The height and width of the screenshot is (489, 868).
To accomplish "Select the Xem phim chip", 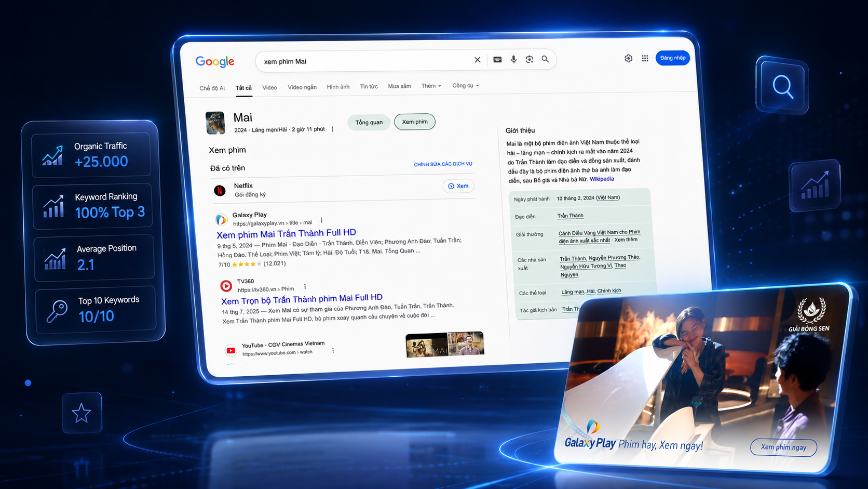I will click(415, 122).
